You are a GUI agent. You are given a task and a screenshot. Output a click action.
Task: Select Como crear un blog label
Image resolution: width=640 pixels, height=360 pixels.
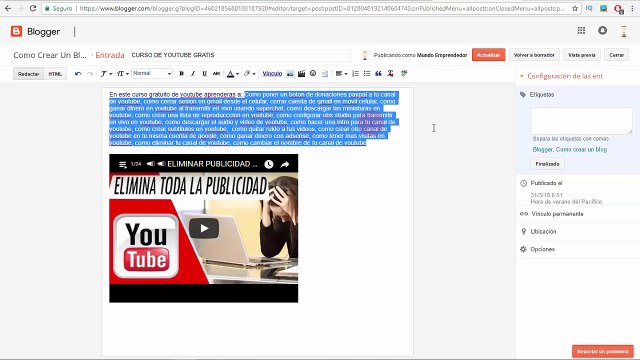(581, 149)
